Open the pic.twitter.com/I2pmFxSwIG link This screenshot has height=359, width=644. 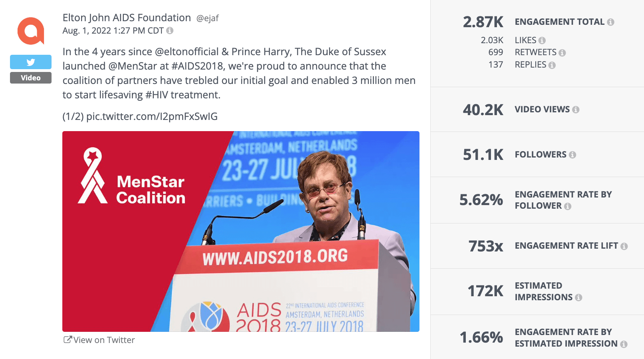(152, 116)
